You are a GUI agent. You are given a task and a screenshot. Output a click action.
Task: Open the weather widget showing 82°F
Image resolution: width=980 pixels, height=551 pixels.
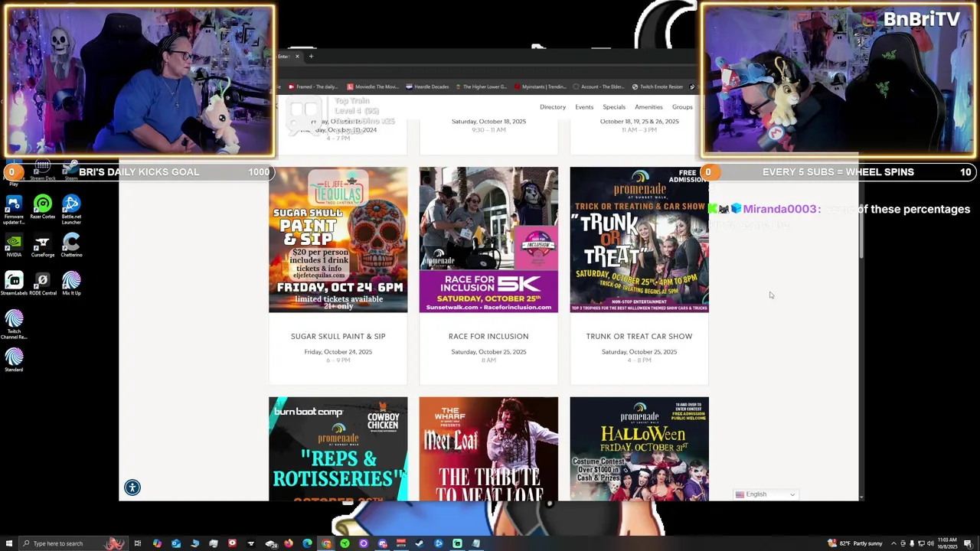tap(856, 543)
